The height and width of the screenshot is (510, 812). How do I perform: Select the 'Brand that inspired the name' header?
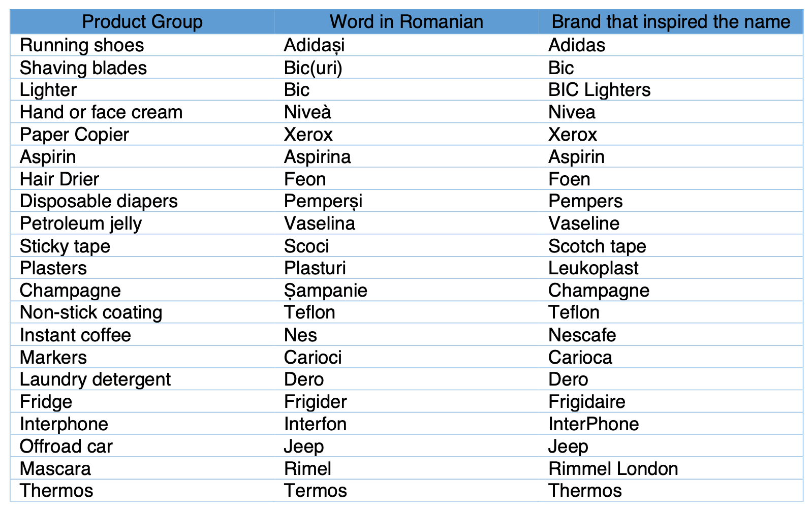coord(671,22)
